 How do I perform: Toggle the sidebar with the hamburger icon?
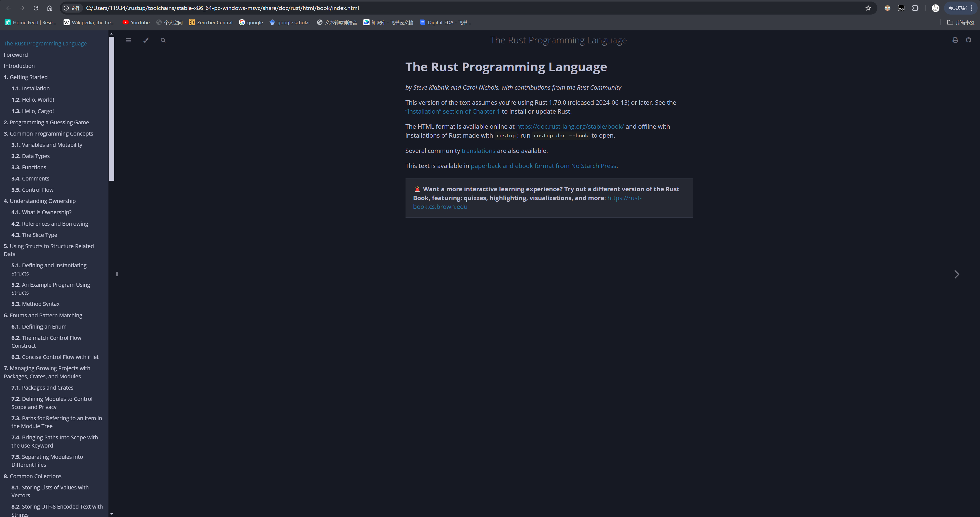coord(129,40)
